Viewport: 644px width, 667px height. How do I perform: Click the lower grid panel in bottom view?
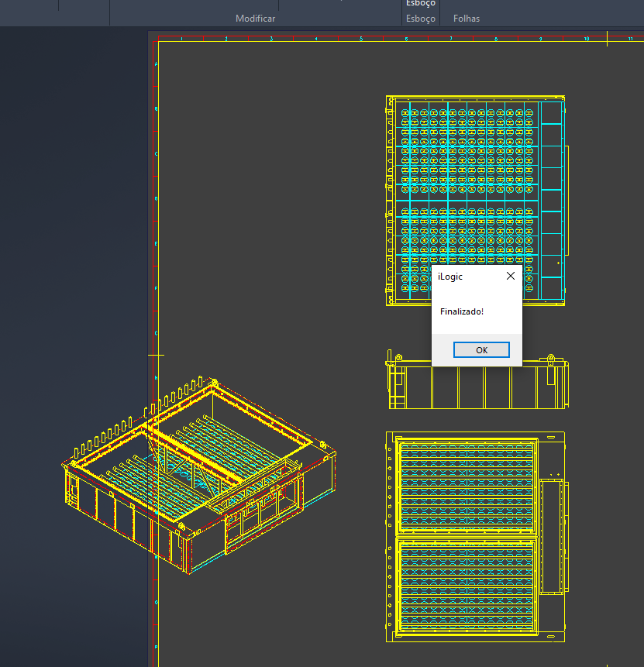[x=467, y=586]
